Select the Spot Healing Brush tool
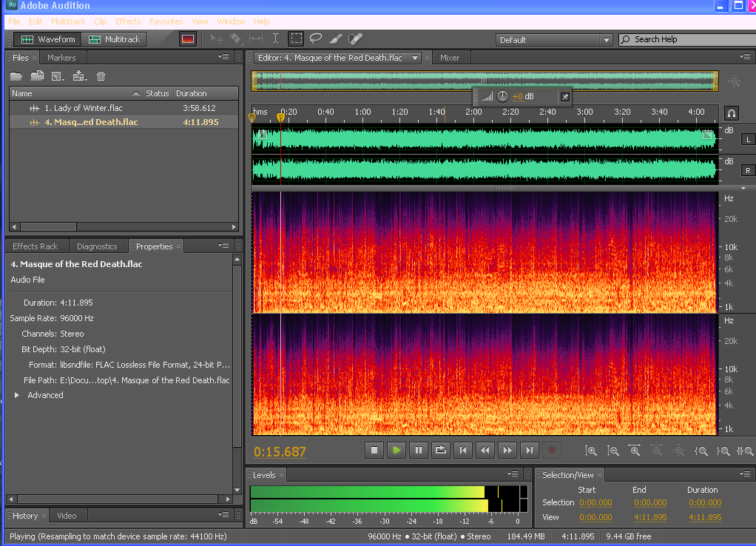This screenshot has width=756, height=546. point(355,39)
